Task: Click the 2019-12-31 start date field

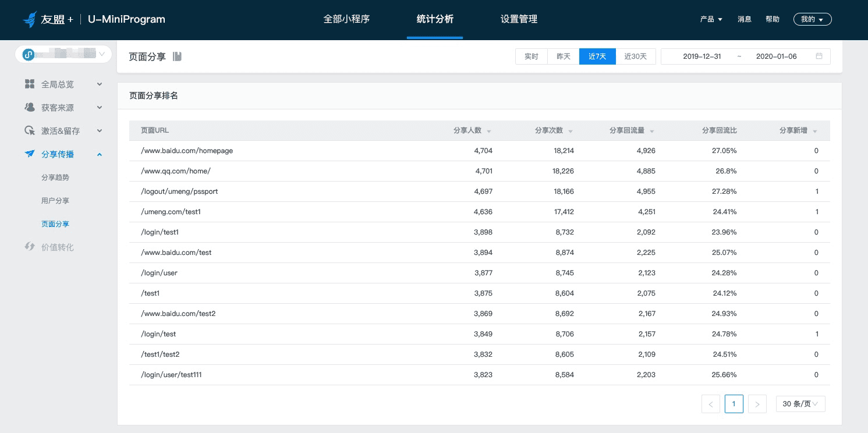Action: [702, 56]
